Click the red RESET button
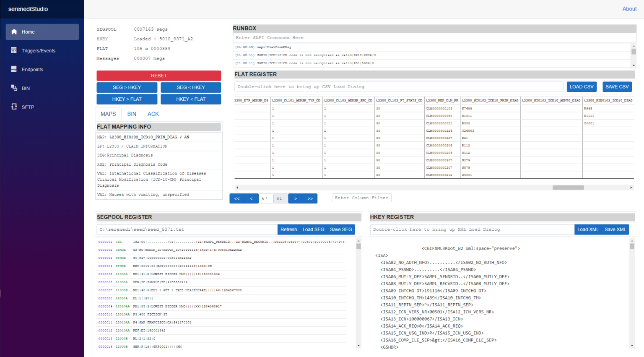Viewport: 644px width, 357px height. click(159, 76)
